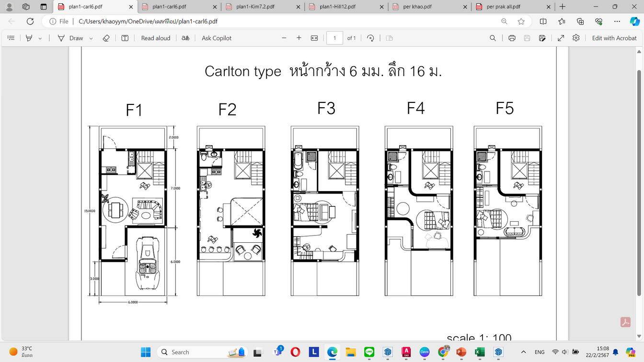Search within the PDF document
Screen dimensions: 644x362
[493, 38]
